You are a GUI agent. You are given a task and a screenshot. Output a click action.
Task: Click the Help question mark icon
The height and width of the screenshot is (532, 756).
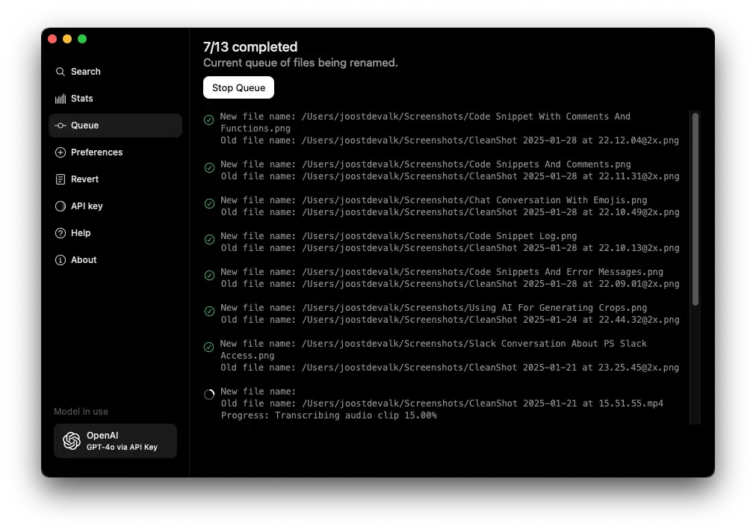click(x=61, y=233)
